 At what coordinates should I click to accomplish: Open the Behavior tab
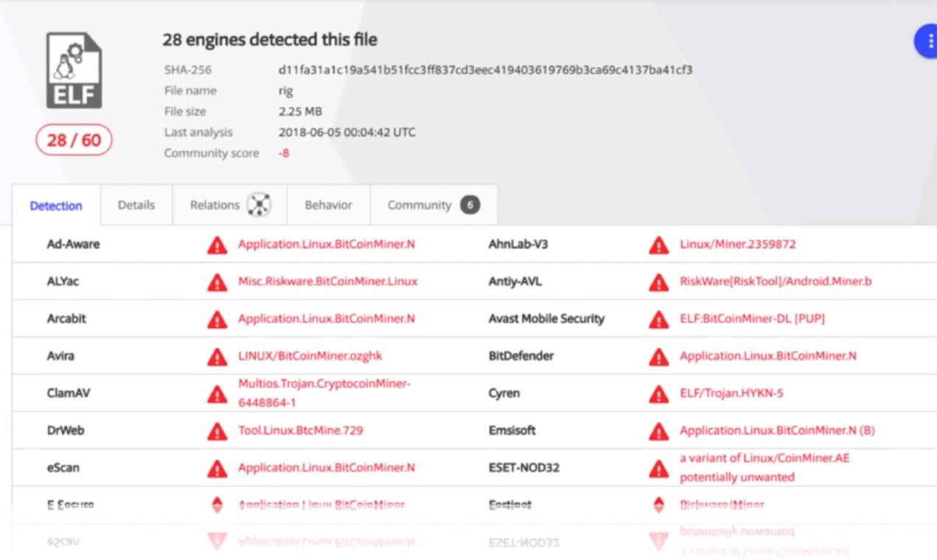point(328,205)
